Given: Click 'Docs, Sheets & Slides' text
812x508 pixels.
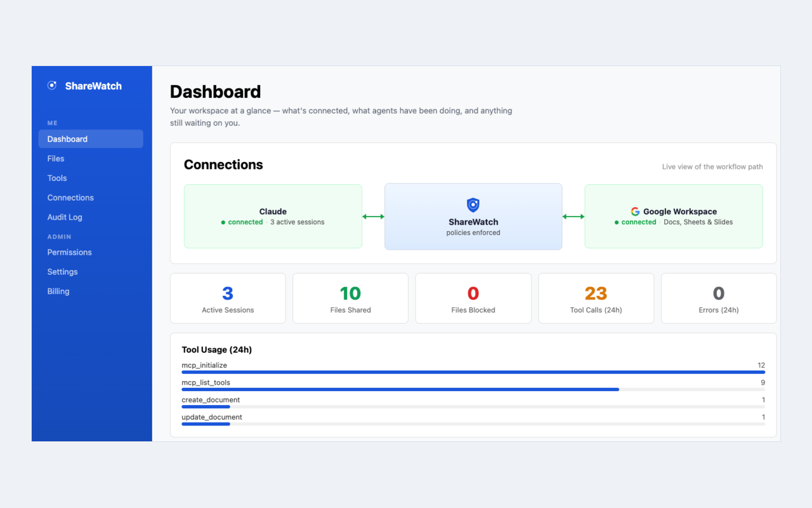Looking at the screenshot, I should [x=698, y=222].
